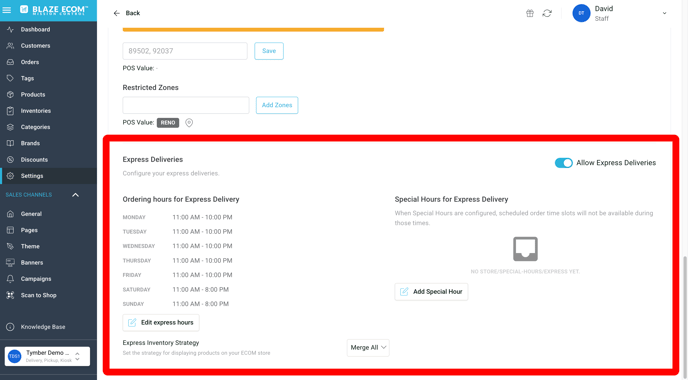Click the Settings gear icon
The image size is (688, 380).
coord(10,176)
